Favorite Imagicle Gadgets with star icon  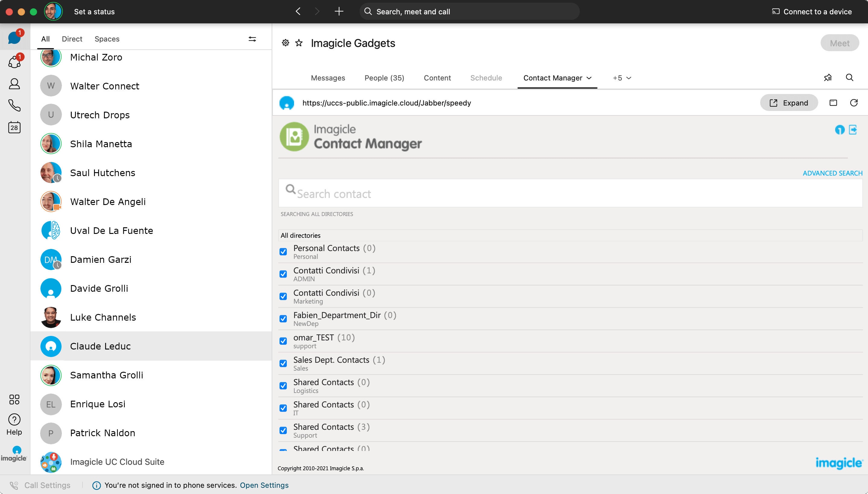point(299,43)
